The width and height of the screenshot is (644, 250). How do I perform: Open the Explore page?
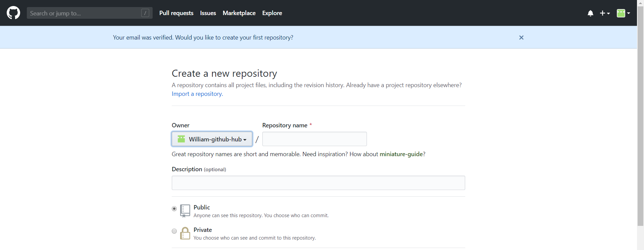point(272,13)
